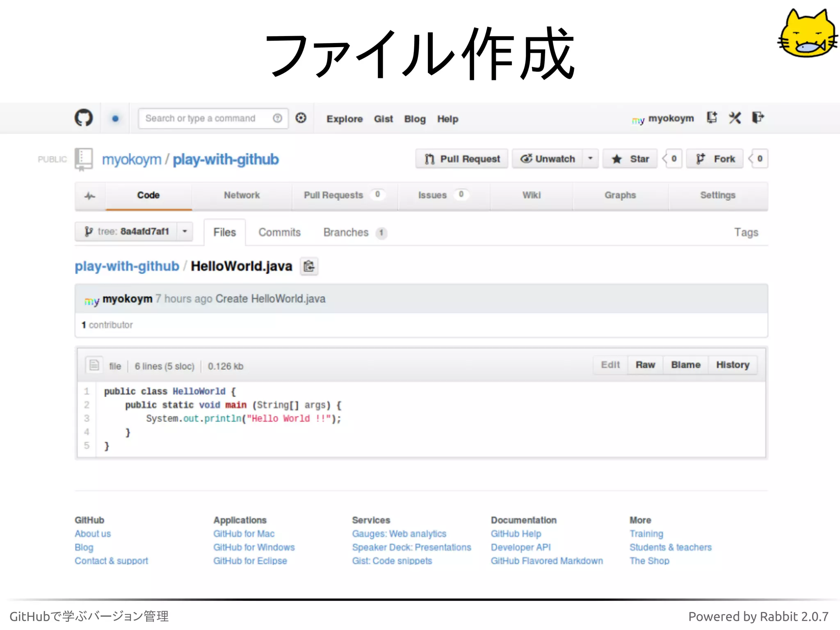Open the Graphs tab
This screenshot has height=630, width=840.
pos(620,196)
